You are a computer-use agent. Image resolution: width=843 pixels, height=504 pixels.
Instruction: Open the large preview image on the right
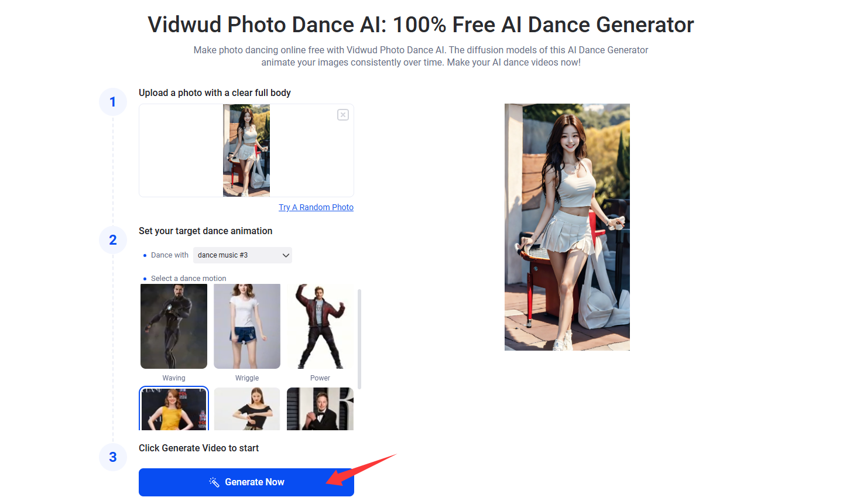pyautogui.click(x=567, y=227)
